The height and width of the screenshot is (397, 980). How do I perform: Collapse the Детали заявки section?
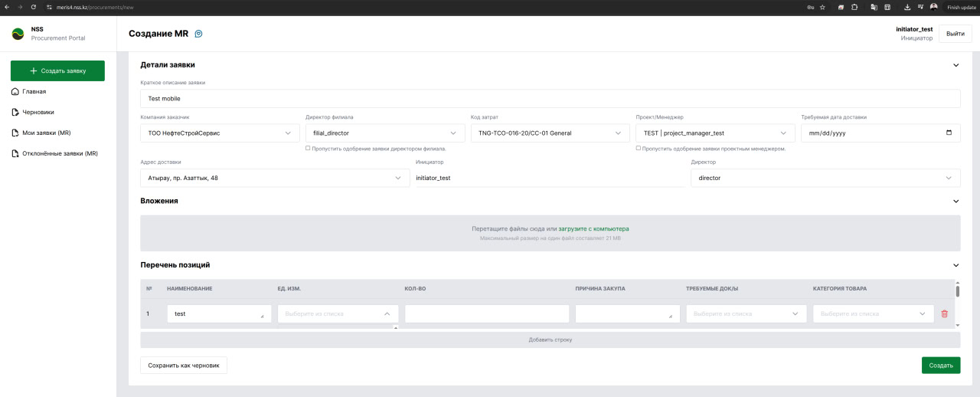955,65
